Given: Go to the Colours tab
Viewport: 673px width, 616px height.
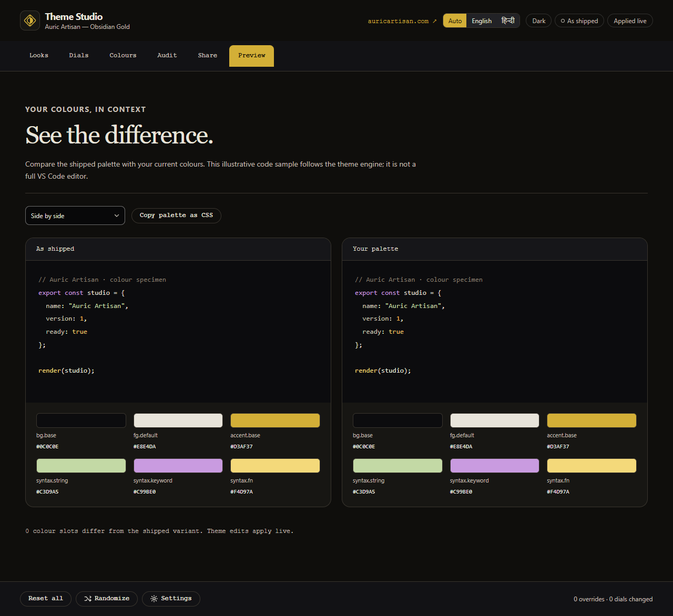Looking at the screenshot, I should [123, 56].
